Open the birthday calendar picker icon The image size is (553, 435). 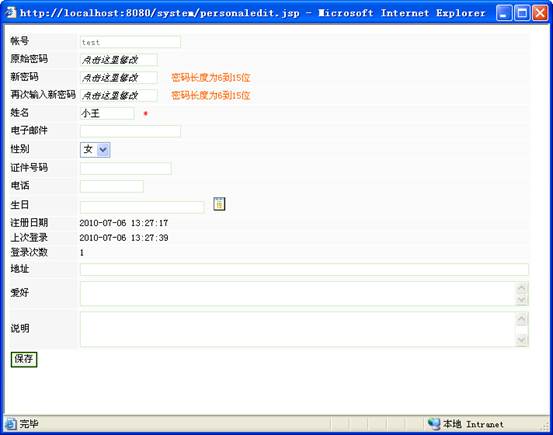pos(219,204)
